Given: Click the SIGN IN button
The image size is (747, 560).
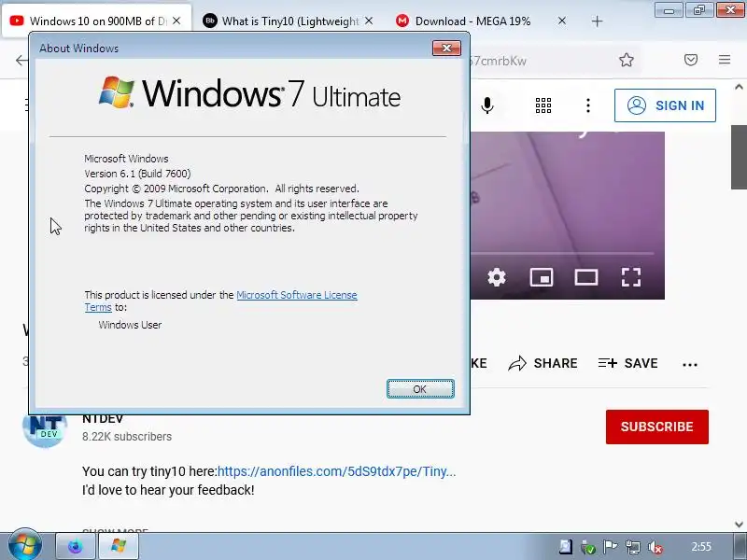Looking at the screenshot, I should click(665, 105).
